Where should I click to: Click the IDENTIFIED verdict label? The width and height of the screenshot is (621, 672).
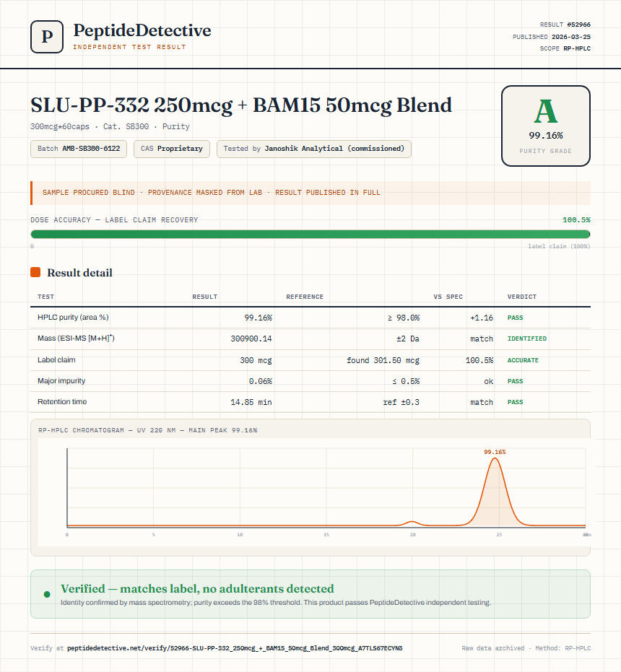[x=527, y=339]
